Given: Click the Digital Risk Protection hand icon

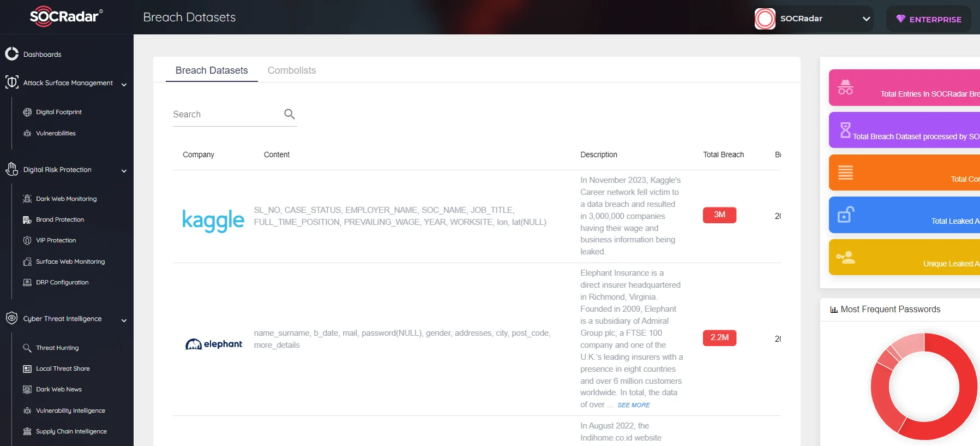Looking at the screenshot, I should coord(11,170).
